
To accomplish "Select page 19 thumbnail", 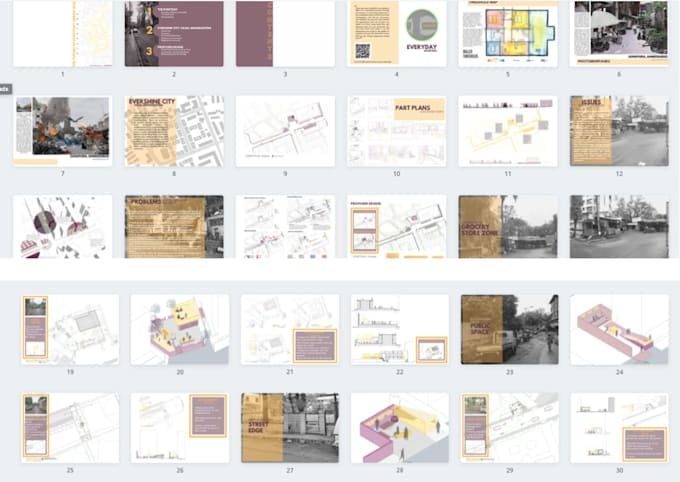I will (70, 329).
